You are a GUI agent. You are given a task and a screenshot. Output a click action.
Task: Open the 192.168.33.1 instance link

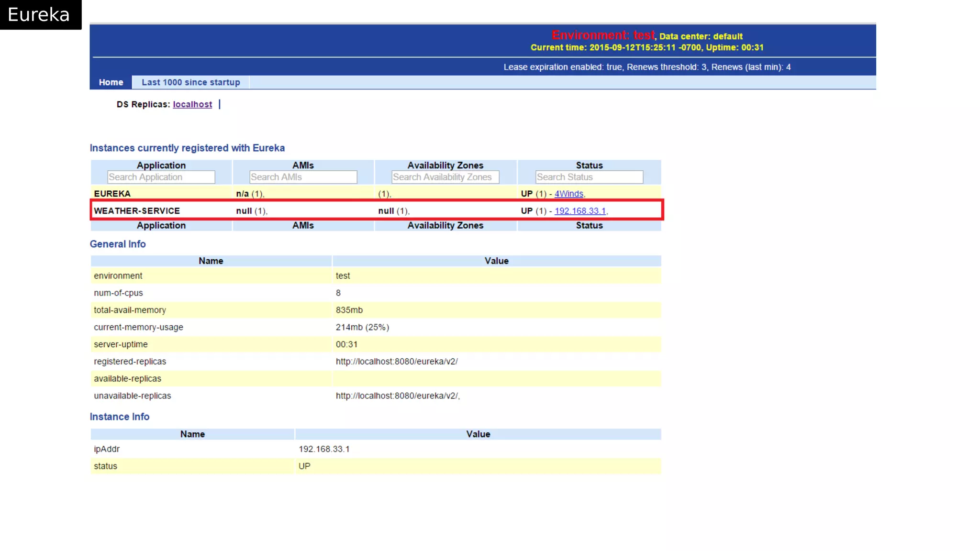click(579, 211)
